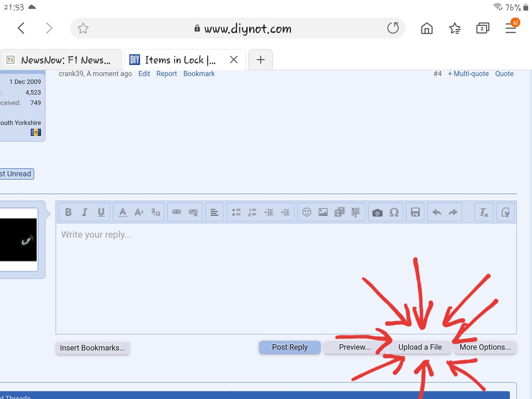Open a new browser tab
This screenshot has height=399, width=532.
coord(261,60)
